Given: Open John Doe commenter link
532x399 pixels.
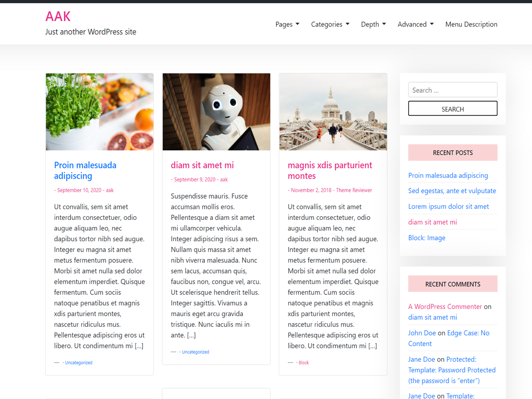Looking at the screenshot, I should point(422,333).
